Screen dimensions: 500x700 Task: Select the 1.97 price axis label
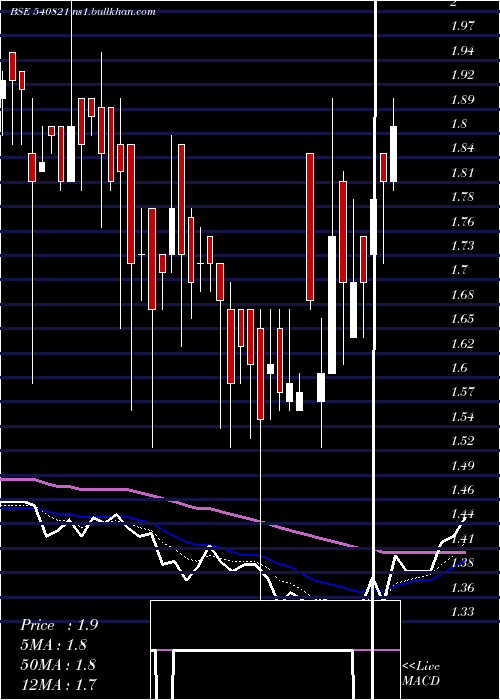pos(462,26)
